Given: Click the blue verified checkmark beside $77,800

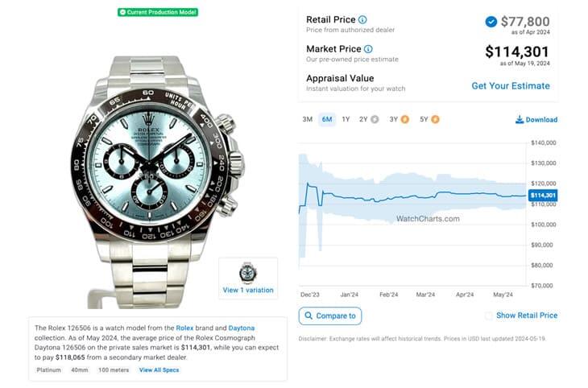Looking at the screenshot, I should (x=491, y=22).
